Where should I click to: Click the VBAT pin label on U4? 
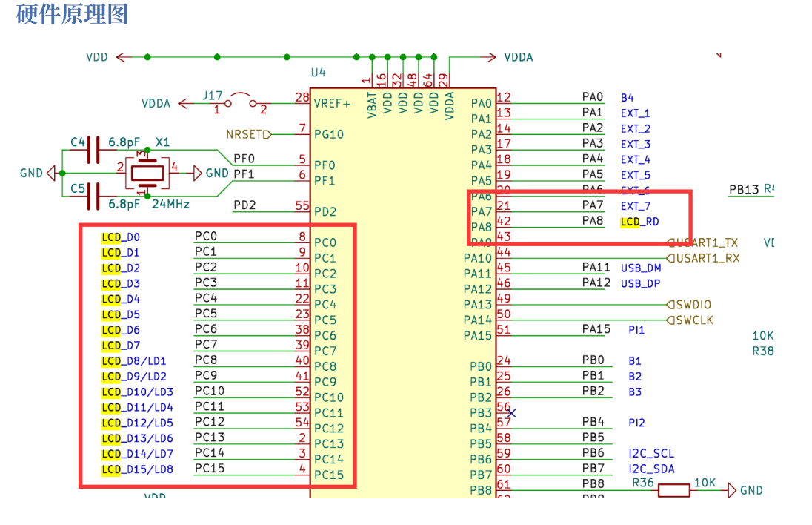371,106
